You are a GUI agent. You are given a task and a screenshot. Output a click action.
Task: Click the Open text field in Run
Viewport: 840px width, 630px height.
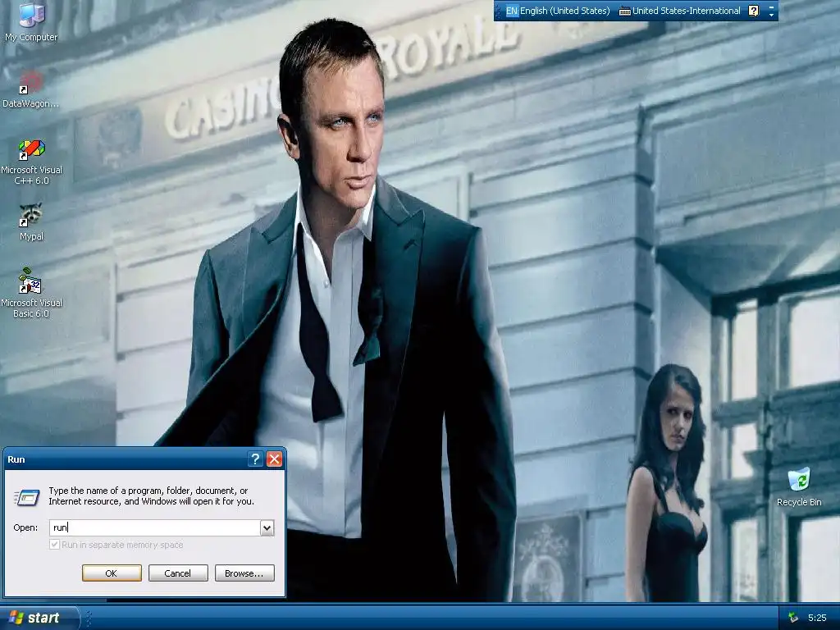pyautogui.click(x=155, y=527)
